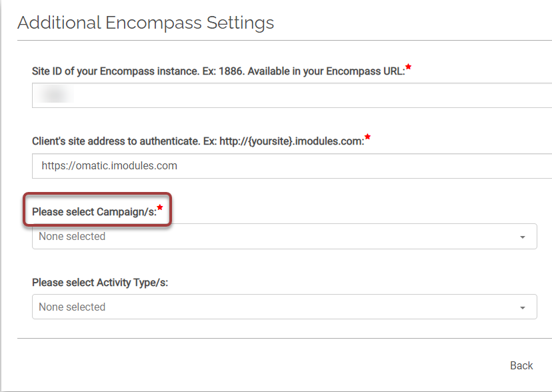Click the "Site ID of your Encompass instance" label

(218, 71)
